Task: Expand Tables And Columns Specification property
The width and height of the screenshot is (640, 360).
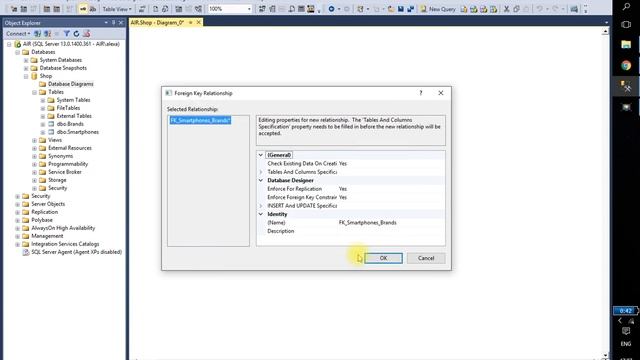Action: click(260, 172)
